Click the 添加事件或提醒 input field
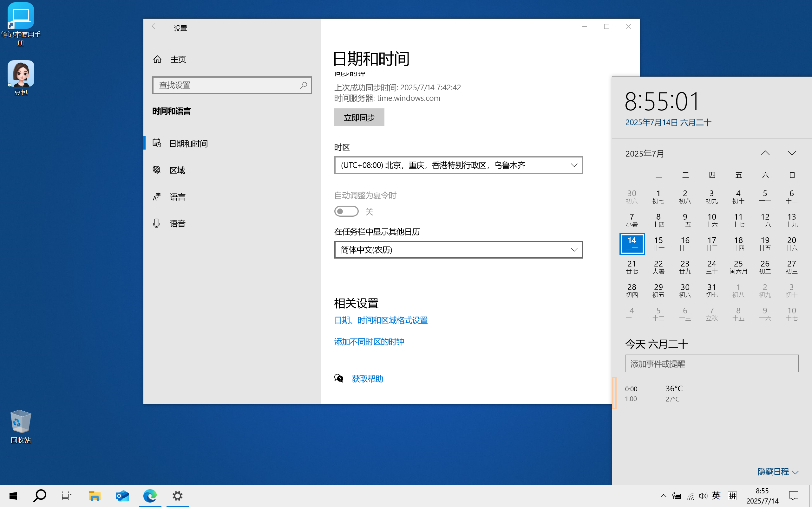Viewport: 812px width, 507px height. (711, 363)
